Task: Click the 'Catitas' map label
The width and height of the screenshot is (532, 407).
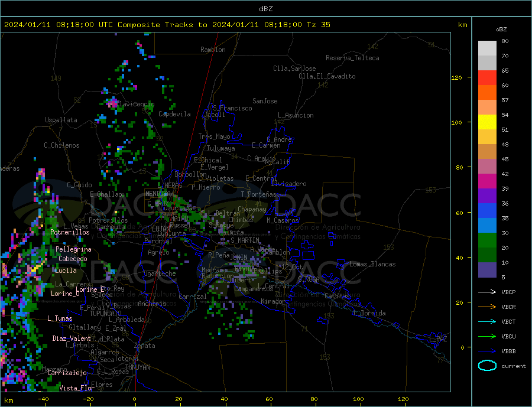Action: point(337,296)
